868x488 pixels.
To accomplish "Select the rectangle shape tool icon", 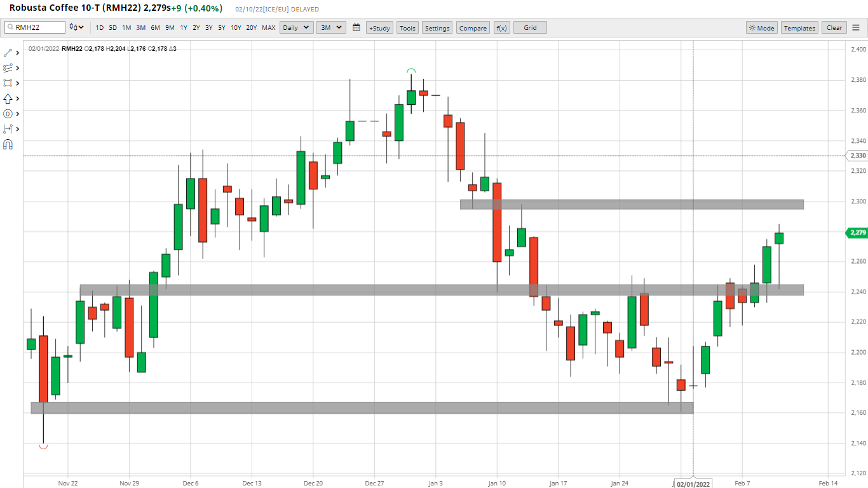I will 8,83.
